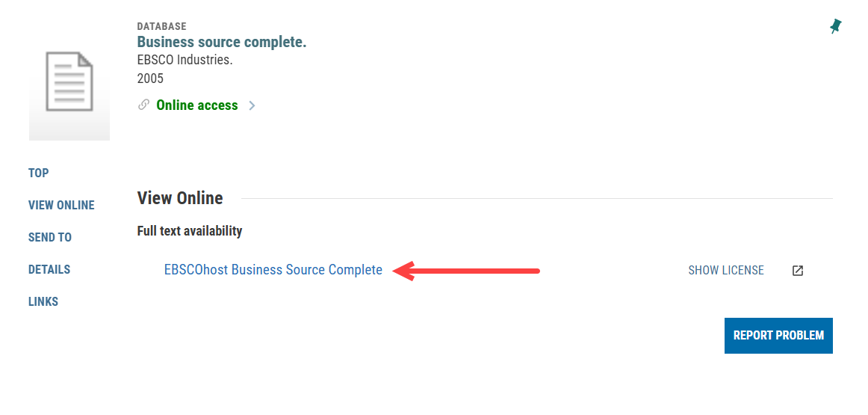This screenshot has width=868, height=415.
Task: Click the EBSCO Industries publisher text
Action: coord(185,61)
